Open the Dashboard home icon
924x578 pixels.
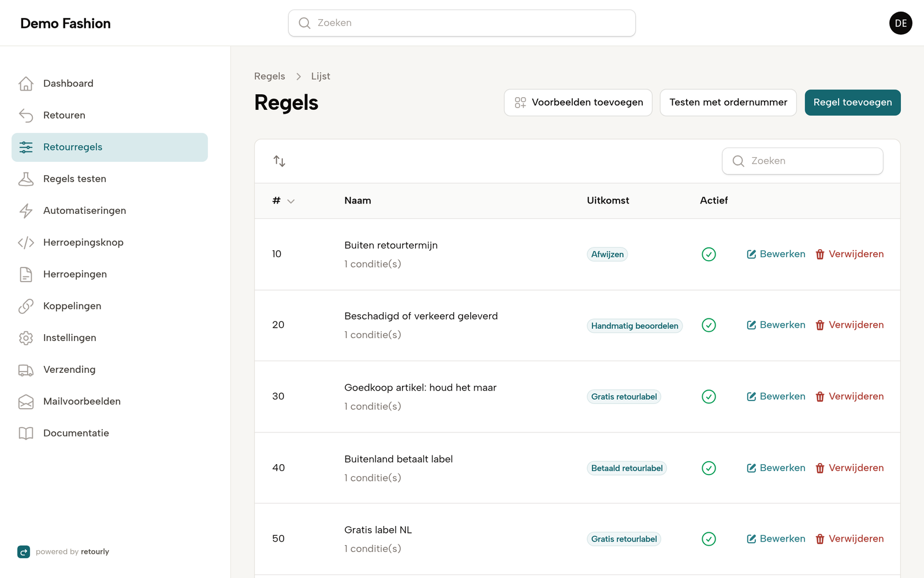(x=26, y=84)
